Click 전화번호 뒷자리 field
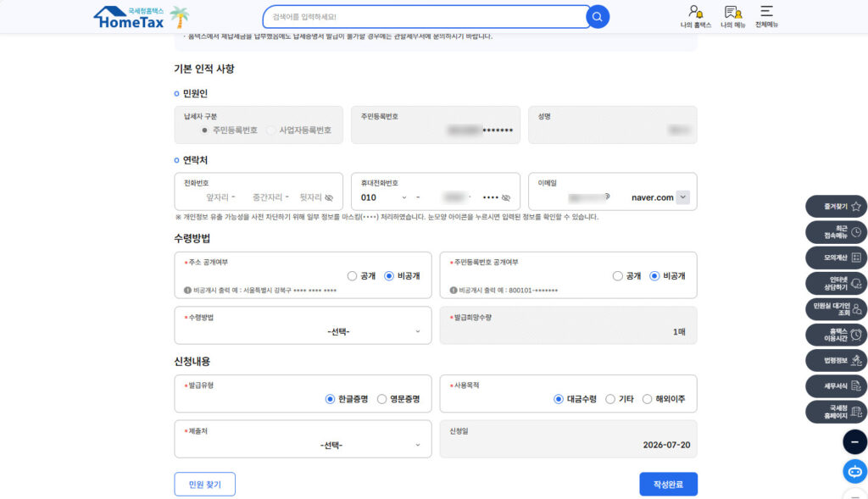This screenshot has height=499, width=868. click(x=310, y=197)
